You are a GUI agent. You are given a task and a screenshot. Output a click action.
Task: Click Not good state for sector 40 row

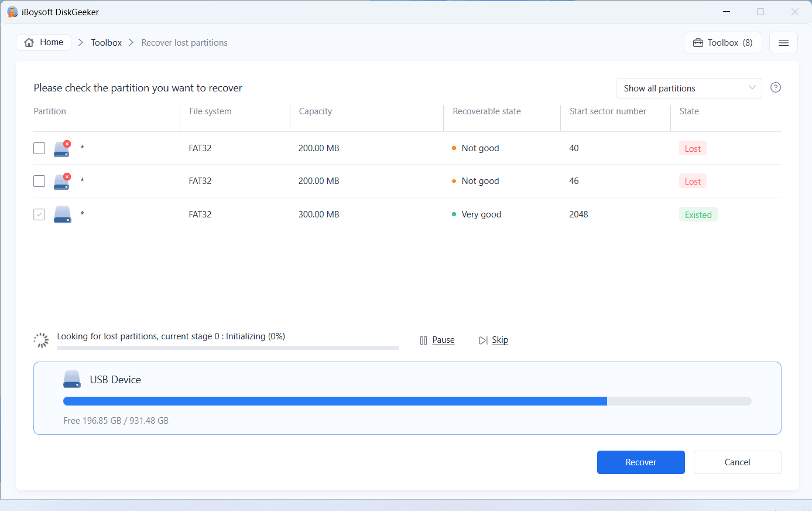coord(475,148)
